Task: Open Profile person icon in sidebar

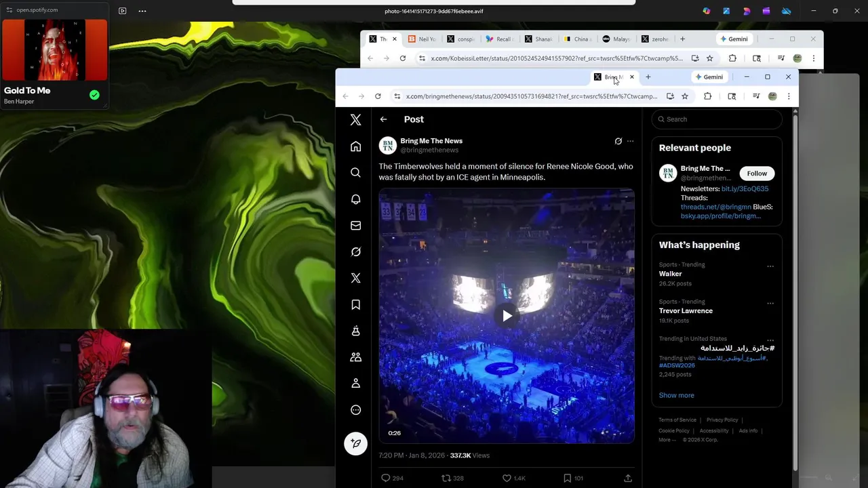Action: (x=355, y=384)
